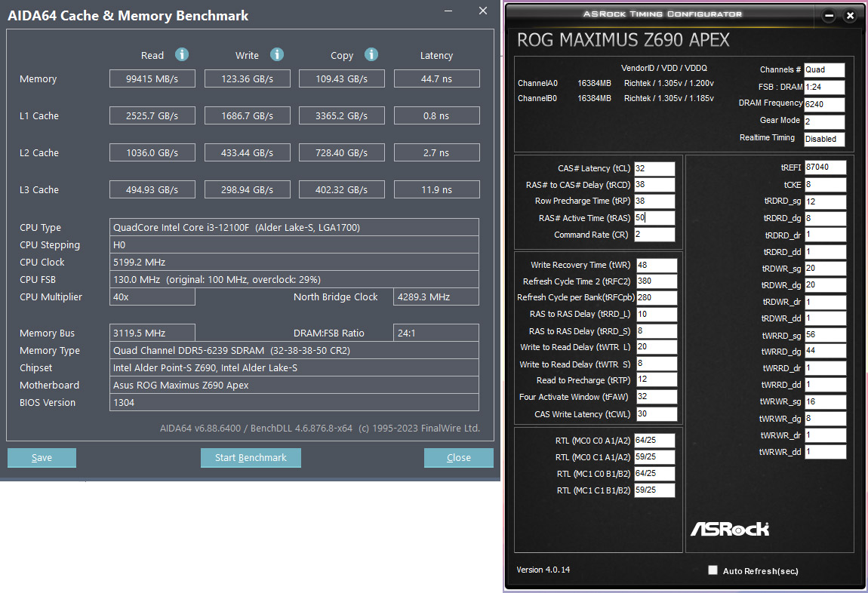Click the tWRWR_sg value field
The height and width of the screenshot is (593, 868).
click(826, 401)
